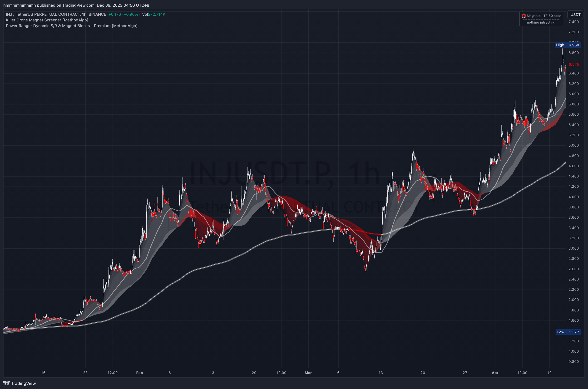Select the Power Ranger Dynamic S/R indicator
Screen dimensions: 588x389
[x=72, y=25]
